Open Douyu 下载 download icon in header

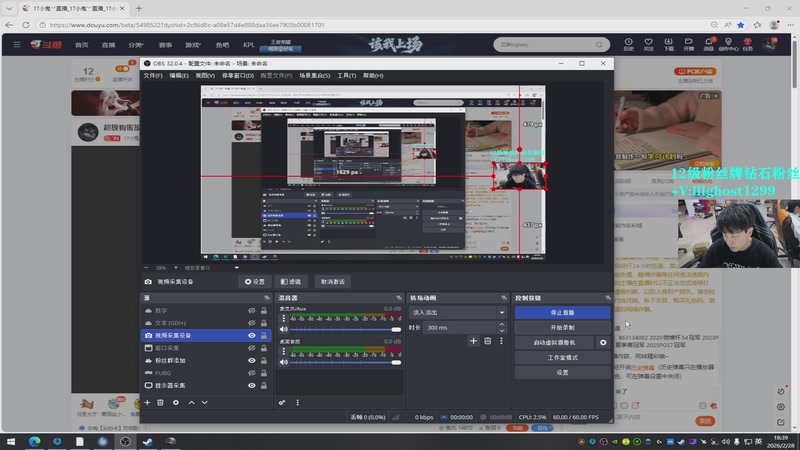click(x=668, y=44)
